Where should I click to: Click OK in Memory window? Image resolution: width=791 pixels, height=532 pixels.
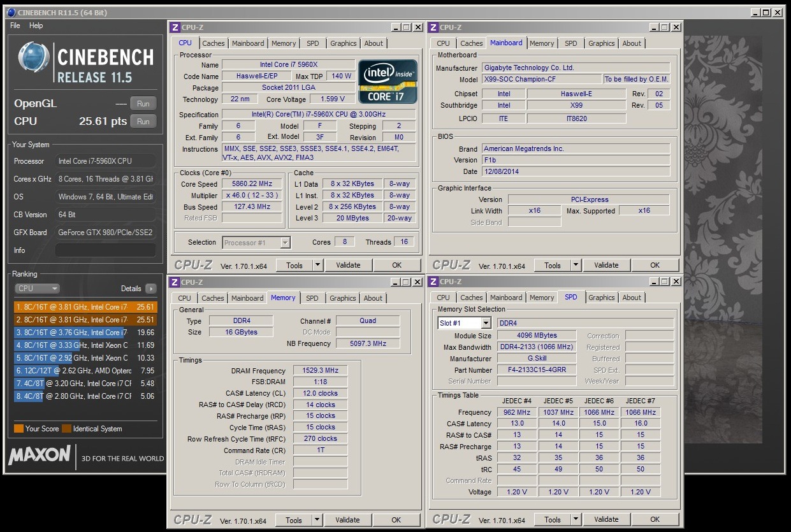(x=396, y=520)
